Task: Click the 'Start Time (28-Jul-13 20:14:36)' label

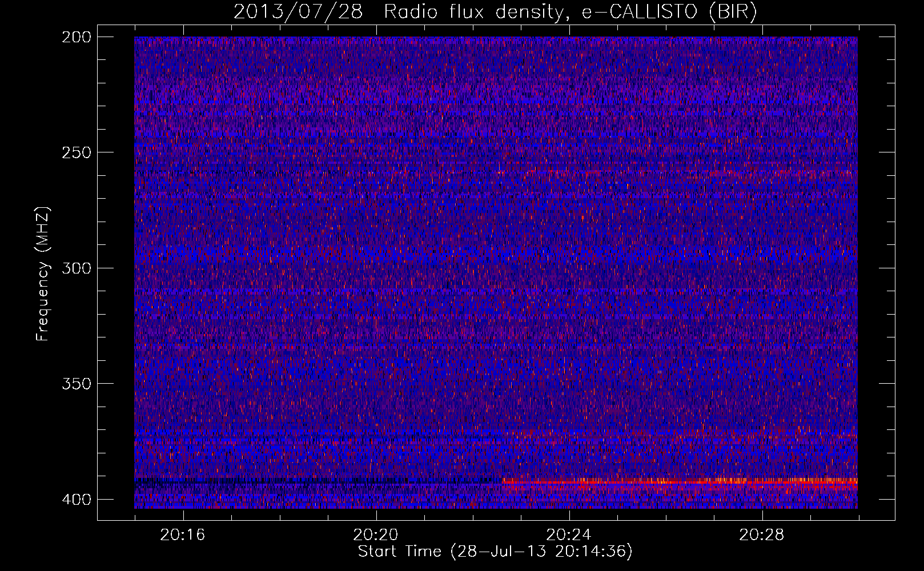Action: pyautogui.click(x=495, y=552)
